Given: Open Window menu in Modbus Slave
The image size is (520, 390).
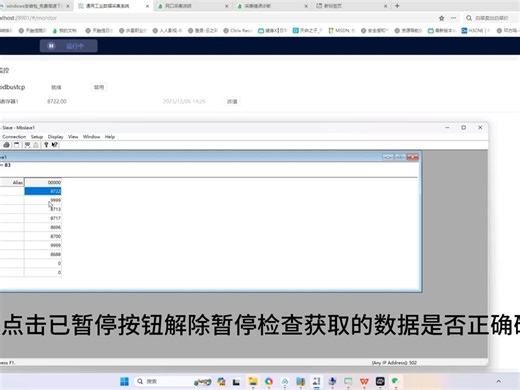Looking at the screenshot, I should (x=91, y=137).
